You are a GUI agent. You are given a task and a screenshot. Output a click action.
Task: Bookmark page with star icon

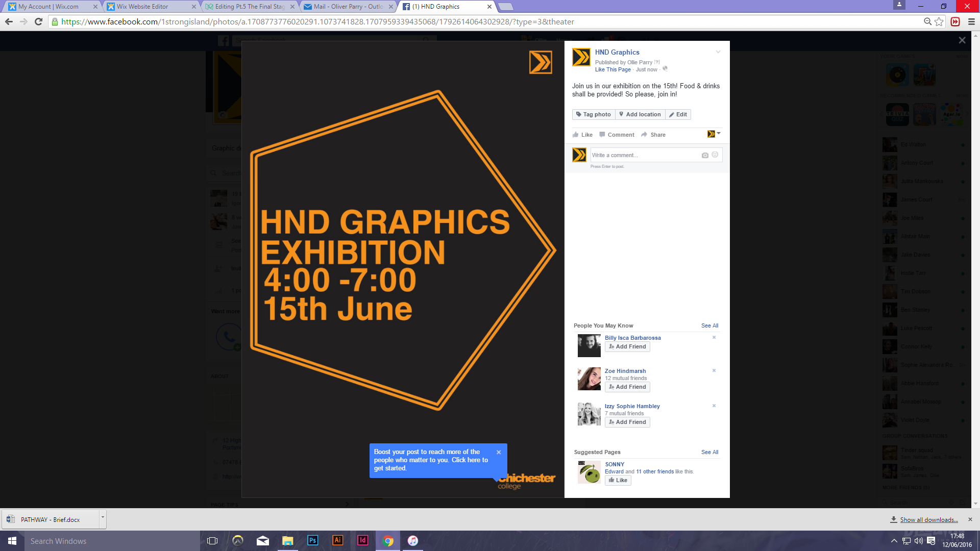tap(939, 21)
